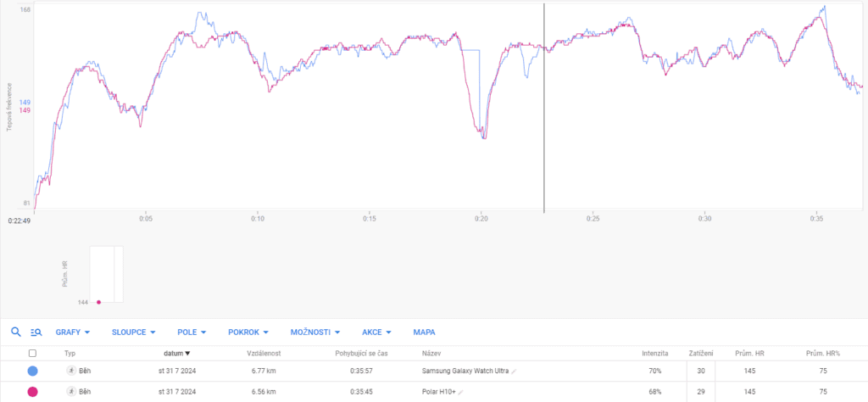This screenshot has width=868, height=402.
Task: Open the GRAFY dropdown menu
Action: coord(73,332)
